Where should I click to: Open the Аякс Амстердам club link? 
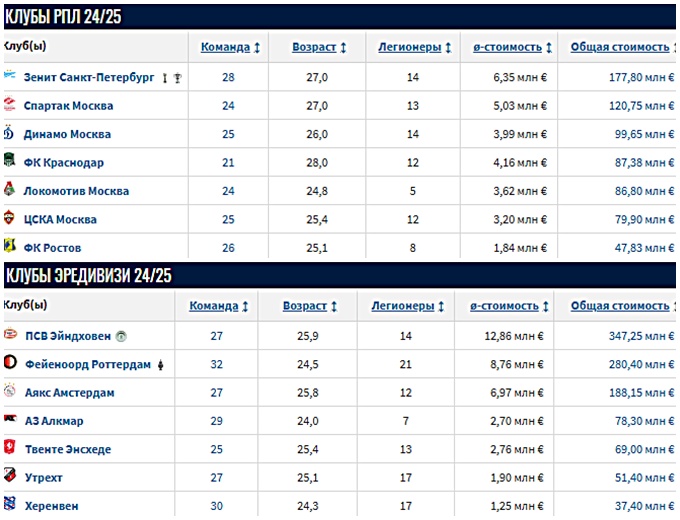point(70,393)
